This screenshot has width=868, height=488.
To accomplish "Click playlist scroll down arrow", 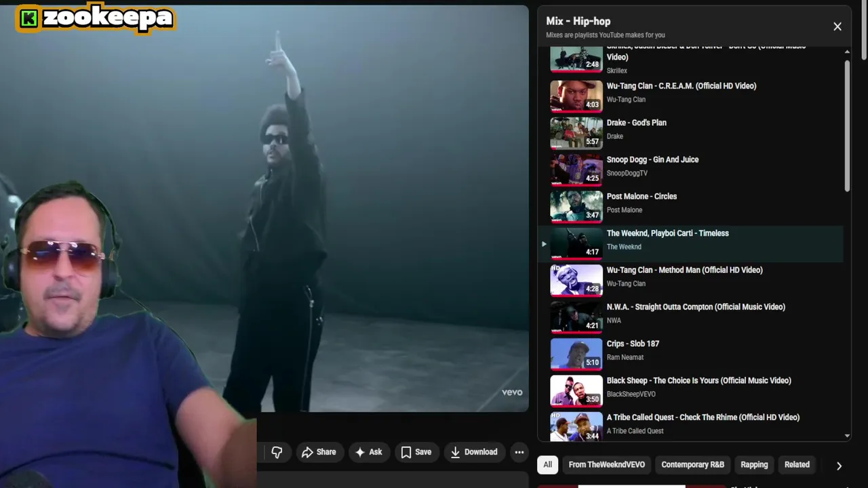I will point(847,436).
